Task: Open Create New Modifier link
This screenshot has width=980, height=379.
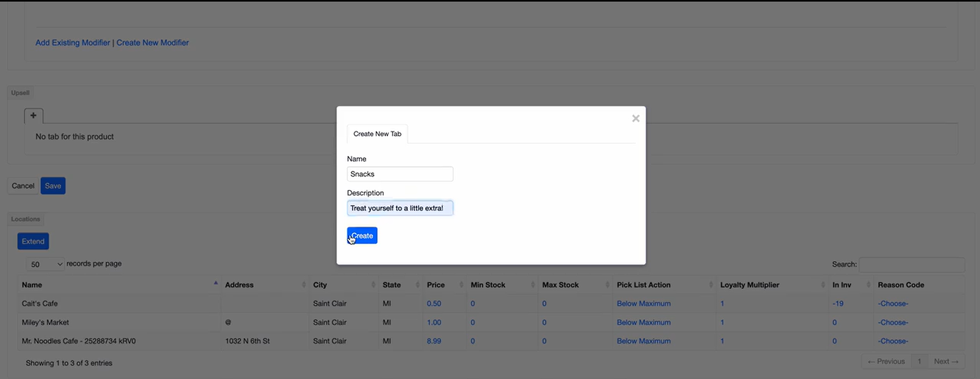Action: [153, 43]
